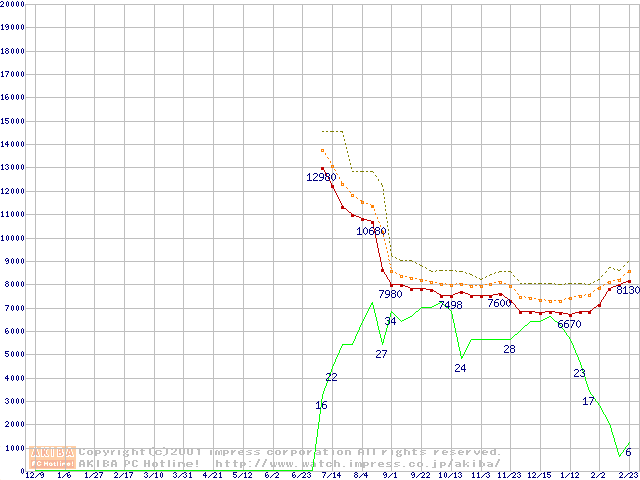640x480 pixels.
Task: Select the 10000 y-axis value
Action: click(12, 238)
